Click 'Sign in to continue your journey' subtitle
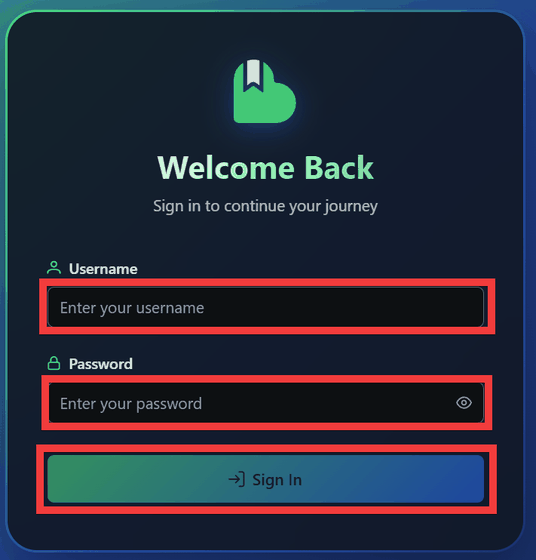 [x=265, y=206]
